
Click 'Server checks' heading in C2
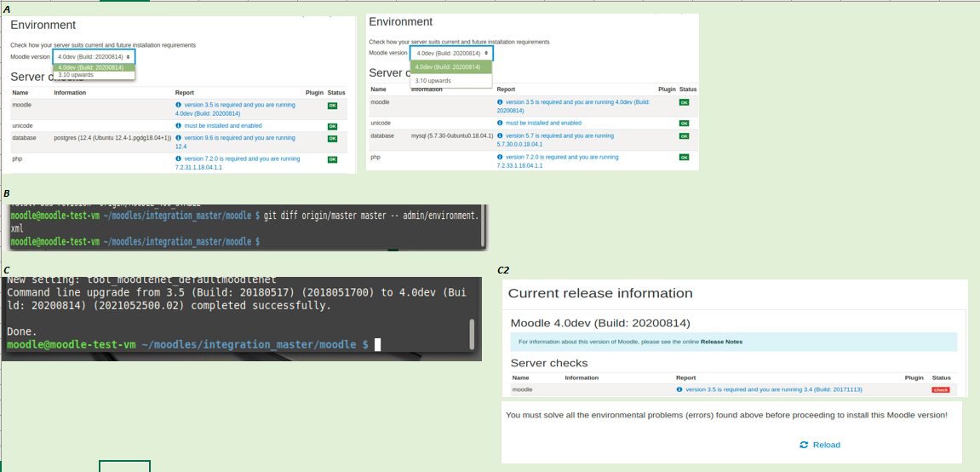point(549,363)
